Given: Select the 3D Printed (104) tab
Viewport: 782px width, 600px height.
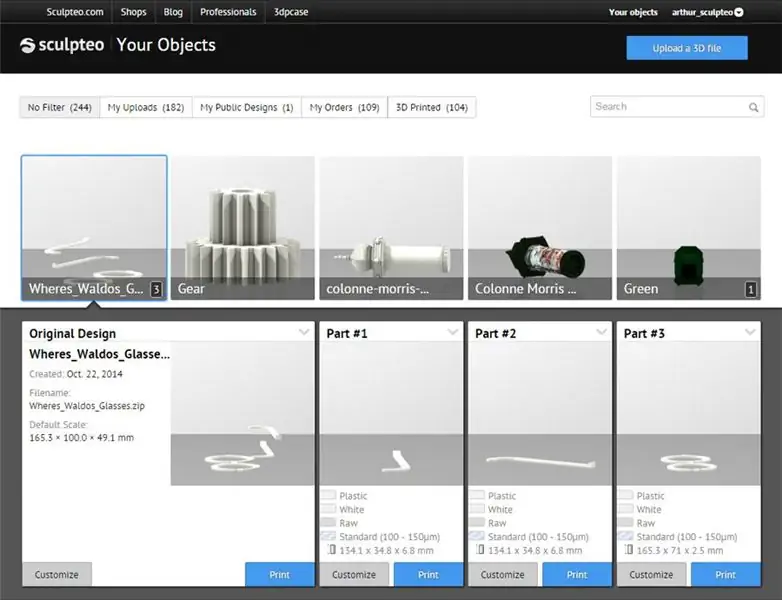Looking at the screenshot, I should coord(432,107).
